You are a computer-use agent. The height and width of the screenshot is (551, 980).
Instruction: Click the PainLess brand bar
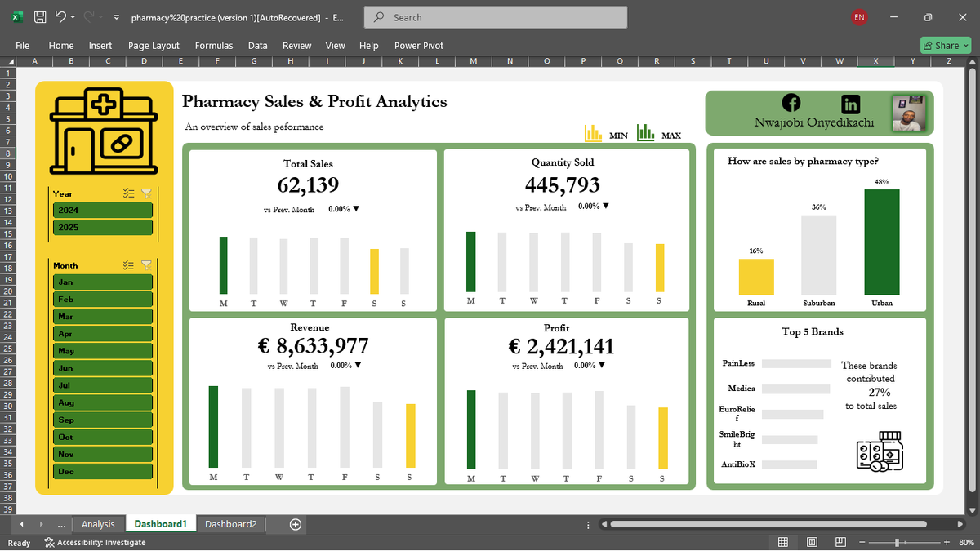(795, 363)
